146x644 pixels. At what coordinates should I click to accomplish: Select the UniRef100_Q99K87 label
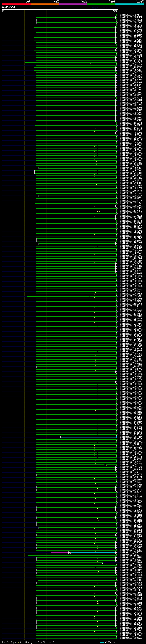click(131, 319)
